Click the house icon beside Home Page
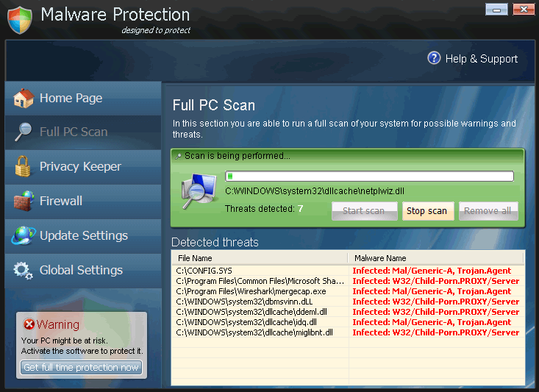 point(24,99)
